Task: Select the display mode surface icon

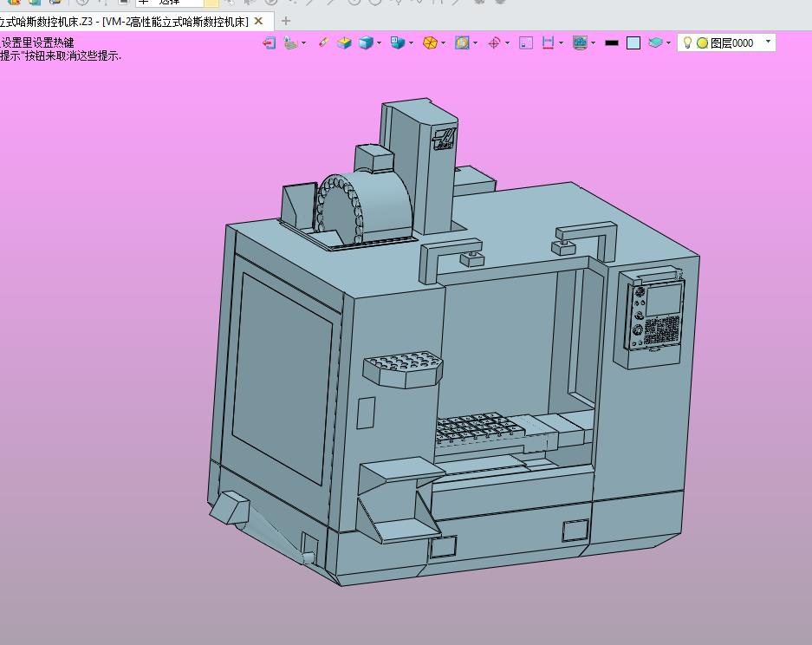Action: pos(290,43)
